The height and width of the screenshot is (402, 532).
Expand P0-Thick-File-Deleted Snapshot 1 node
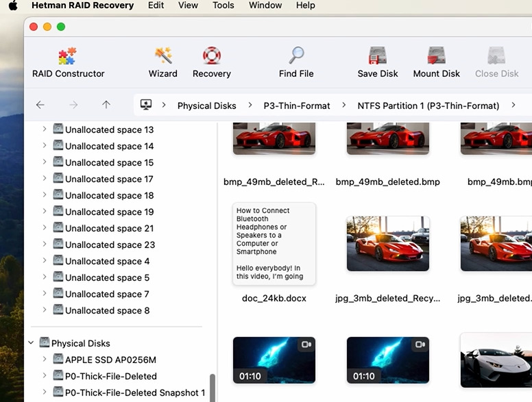tap(45, 392)
